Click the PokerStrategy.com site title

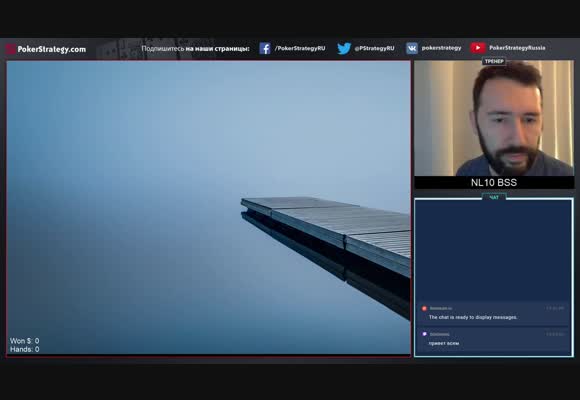(x=52, y=49)
